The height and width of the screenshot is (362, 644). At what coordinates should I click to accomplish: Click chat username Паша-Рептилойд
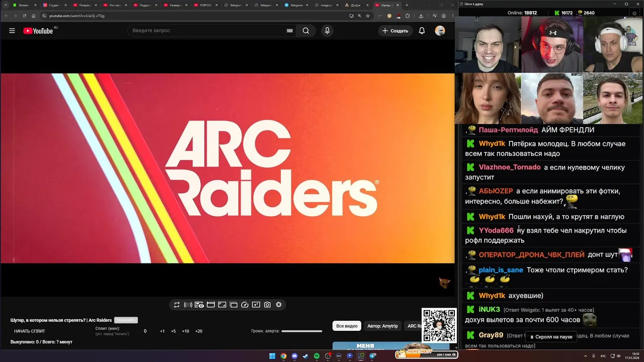coord(508,130)
